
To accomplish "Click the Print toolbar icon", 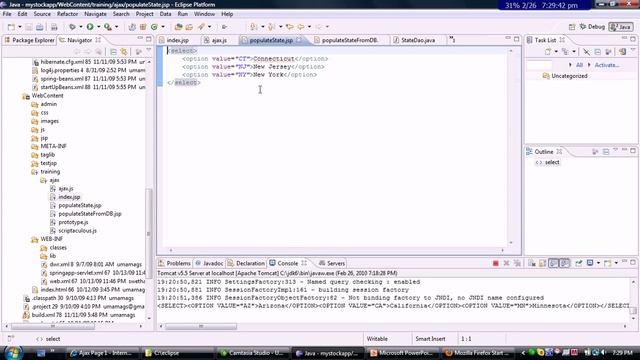I will click(x=54, y=27).
